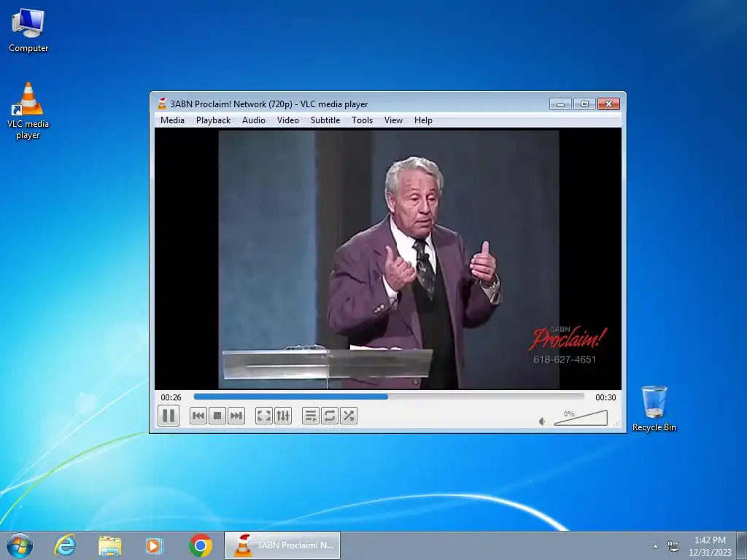
Task: Launch Google Chrome from the taskbar
Action: click(x=201, y=545)
